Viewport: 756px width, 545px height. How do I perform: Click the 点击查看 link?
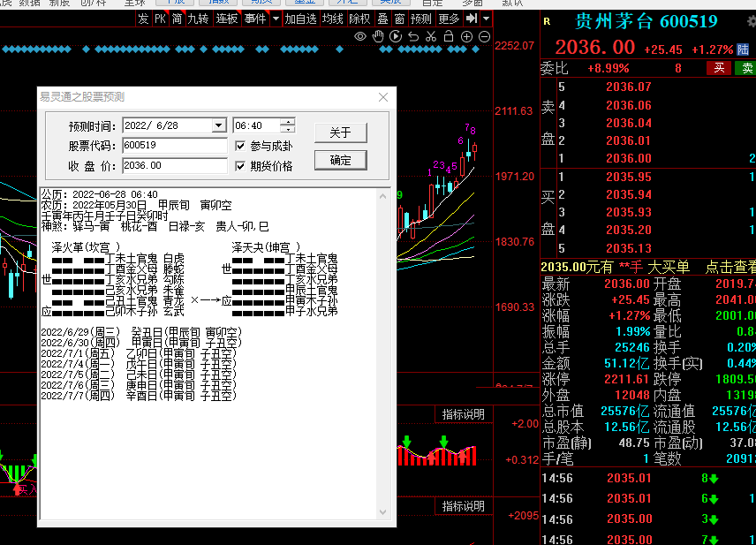tap(730, 267)
